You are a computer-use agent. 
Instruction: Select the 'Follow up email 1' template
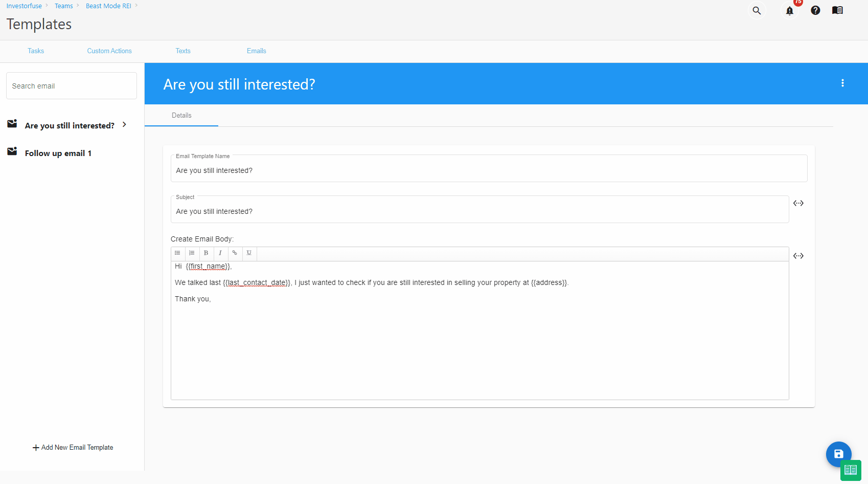[58, 153]
